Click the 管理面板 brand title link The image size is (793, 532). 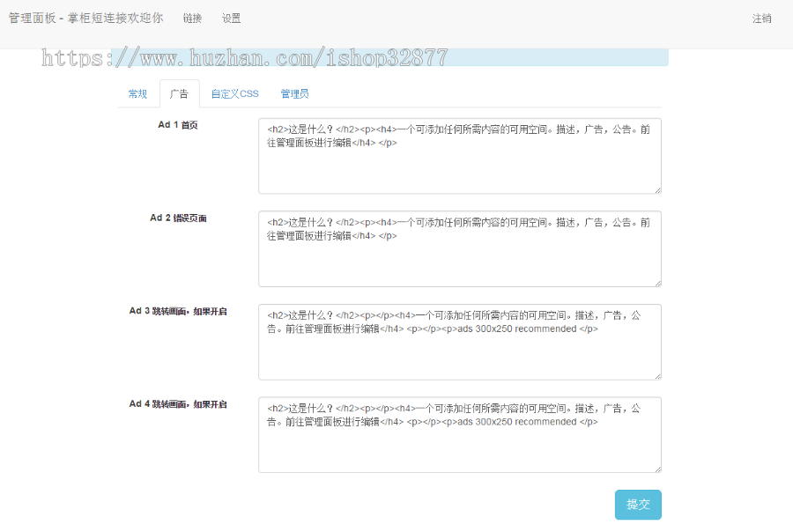point(85,18)
